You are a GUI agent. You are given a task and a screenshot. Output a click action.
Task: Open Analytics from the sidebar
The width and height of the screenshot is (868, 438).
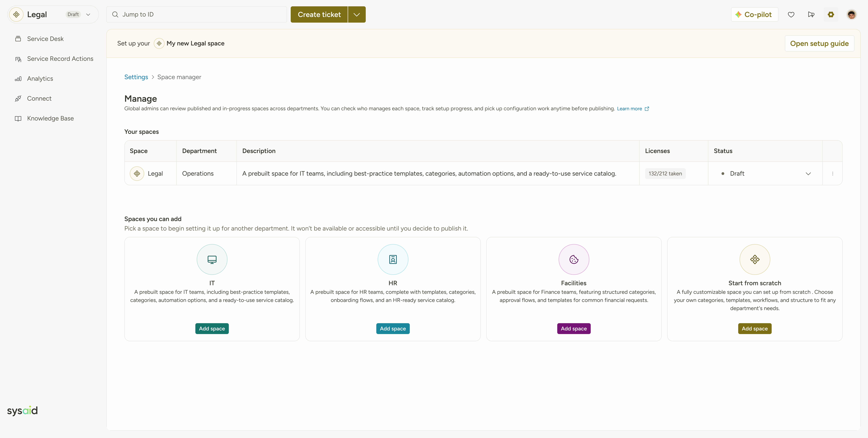click(40, 79)
